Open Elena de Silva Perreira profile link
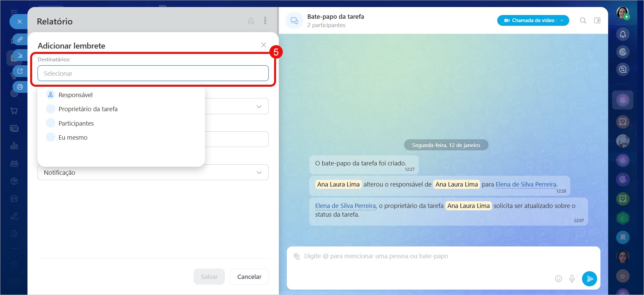This screenshot has height=295, width=644. tap(526, 185)
